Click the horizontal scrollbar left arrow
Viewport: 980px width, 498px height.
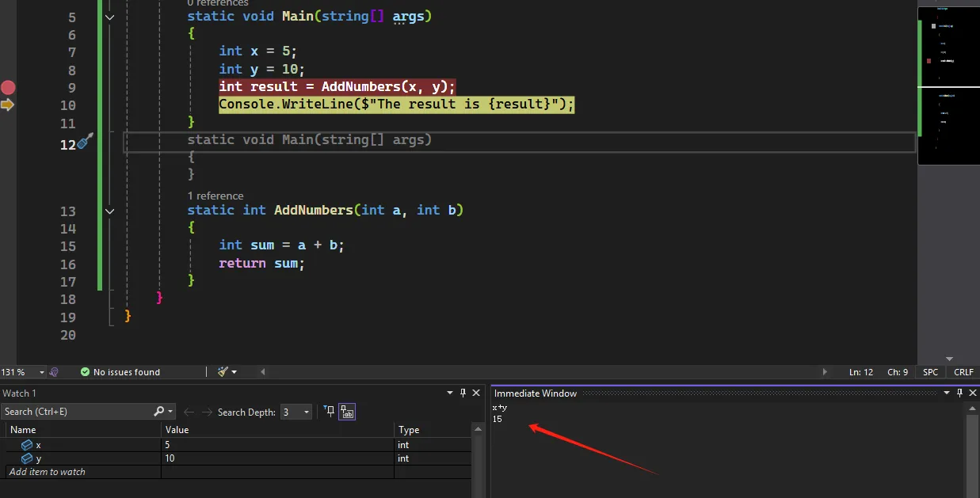tap(262, 372)
